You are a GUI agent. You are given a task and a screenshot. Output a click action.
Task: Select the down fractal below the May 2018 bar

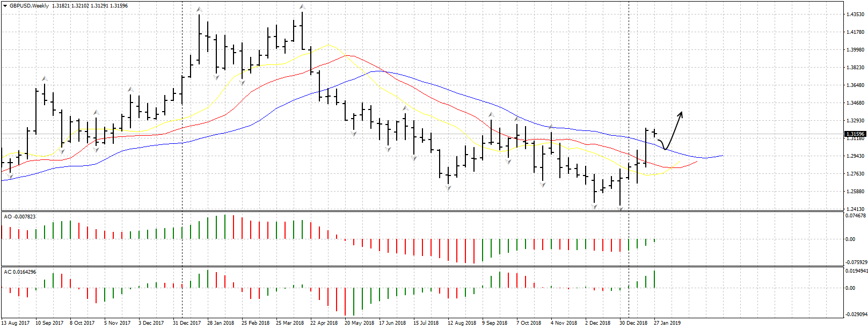point(354,133)
